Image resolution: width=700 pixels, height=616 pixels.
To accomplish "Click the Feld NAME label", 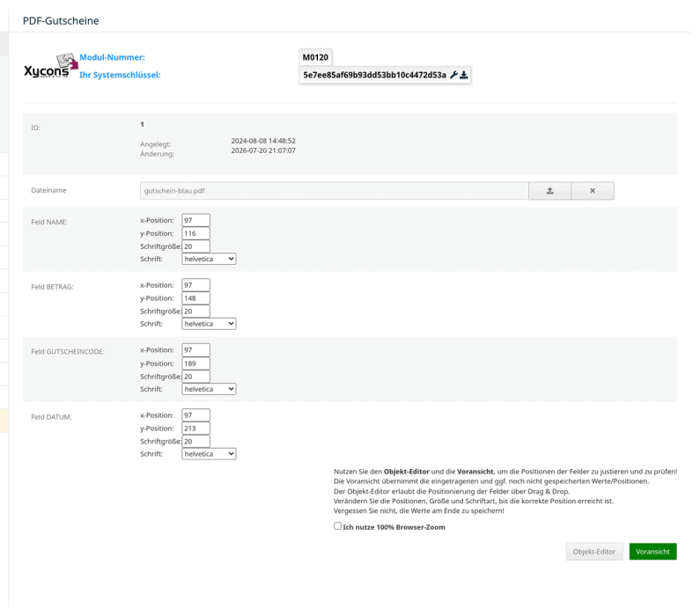I will pyautogui.click(x=49, y=222).
